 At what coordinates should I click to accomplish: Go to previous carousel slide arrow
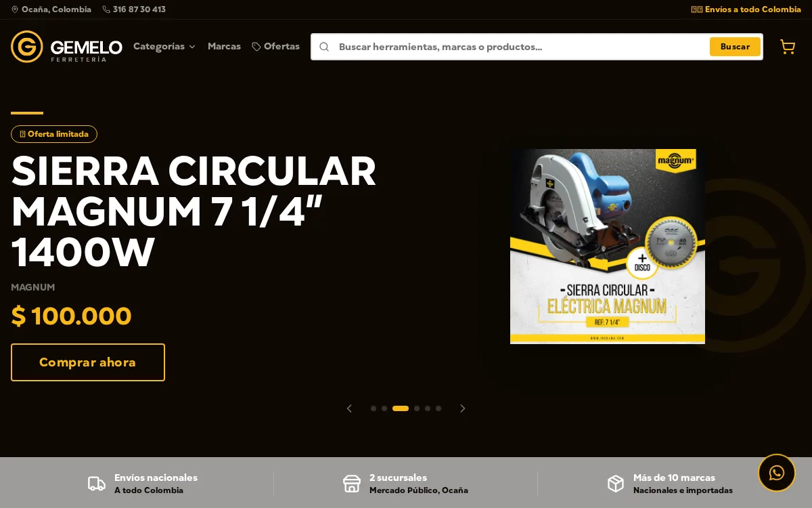349,408
